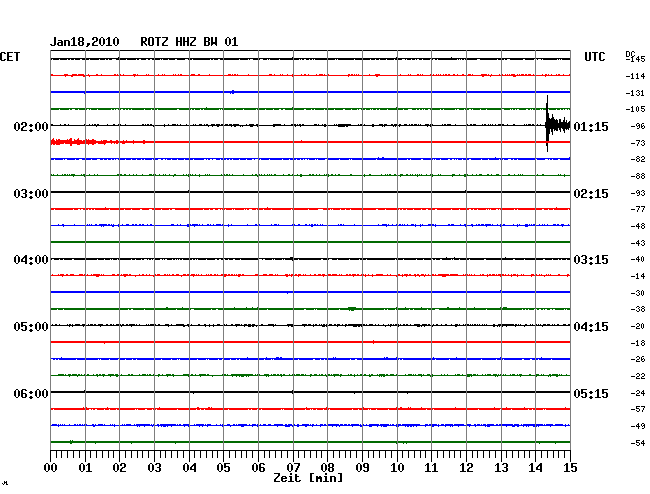This screenshot has width=650, height=494.
Task: Click the DC offset value -43
Action: coord(638,243)
